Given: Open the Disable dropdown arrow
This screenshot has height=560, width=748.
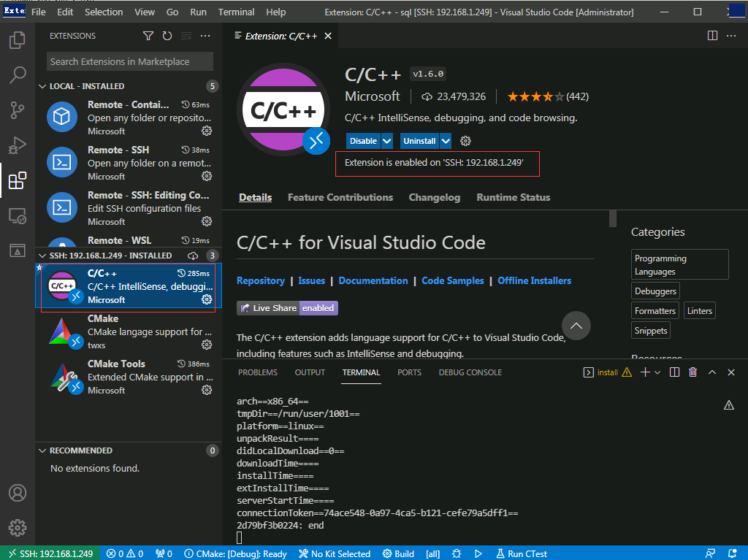Looking at the screenshot, I should click(387, 141).
